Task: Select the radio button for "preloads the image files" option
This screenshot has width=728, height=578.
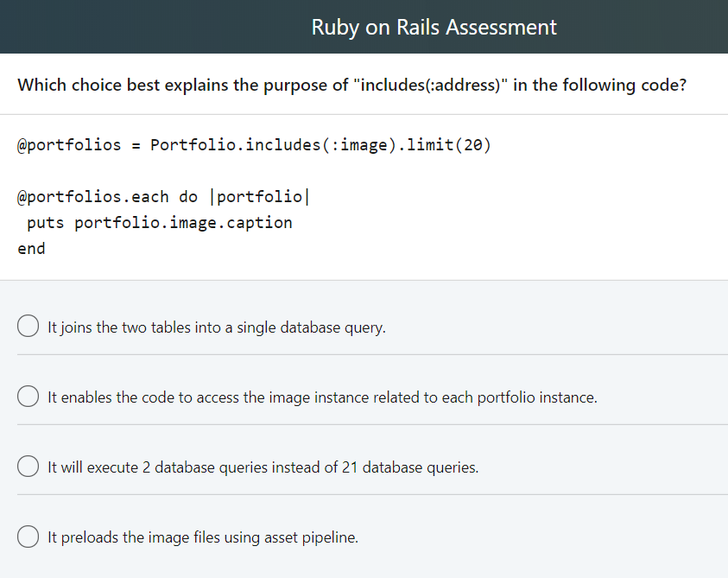Action: coord(28,537)
